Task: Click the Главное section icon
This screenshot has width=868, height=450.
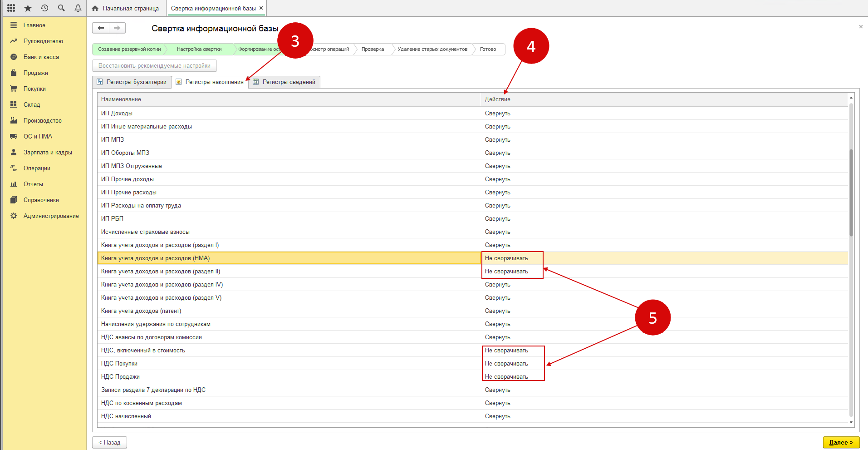Action: (x=14, y=25)
